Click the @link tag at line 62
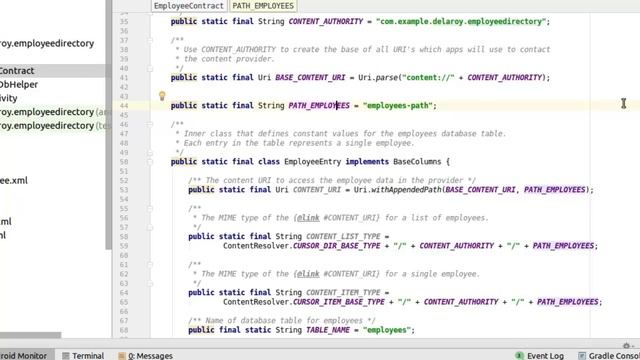The height and width of the screenshot is (360, 640). pyautogui.click(x=308, y=274)
